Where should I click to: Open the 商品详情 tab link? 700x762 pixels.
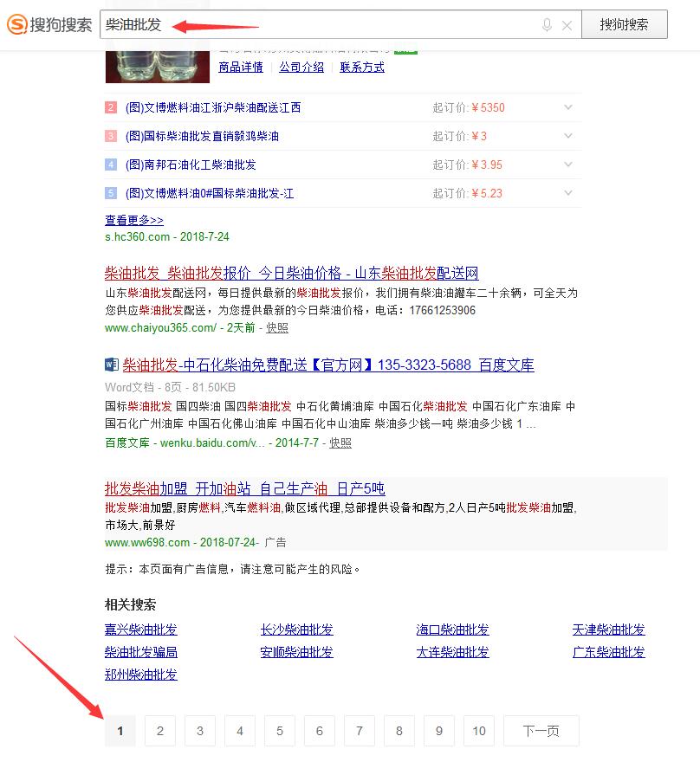pos(241,67)
